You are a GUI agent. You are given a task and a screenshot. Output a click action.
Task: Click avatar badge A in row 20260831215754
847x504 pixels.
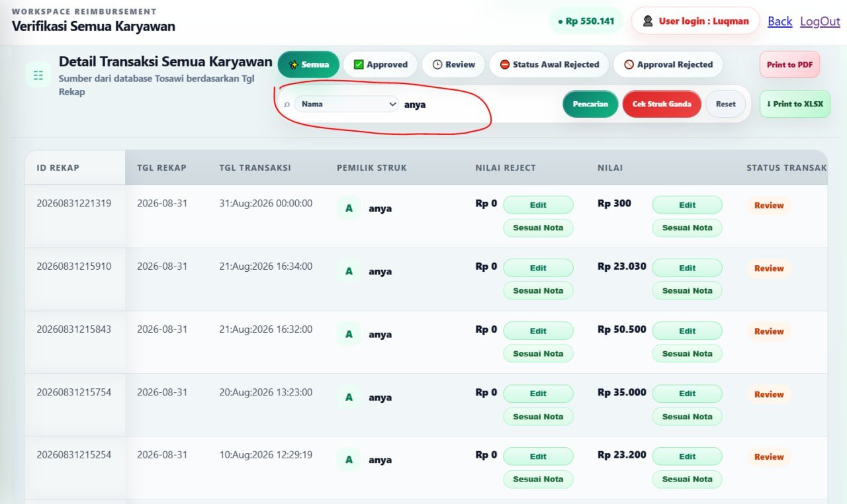coord(349,397)
